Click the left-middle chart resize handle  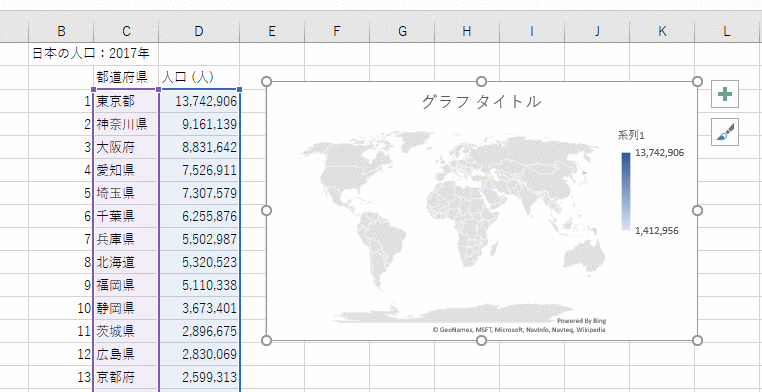266,210
